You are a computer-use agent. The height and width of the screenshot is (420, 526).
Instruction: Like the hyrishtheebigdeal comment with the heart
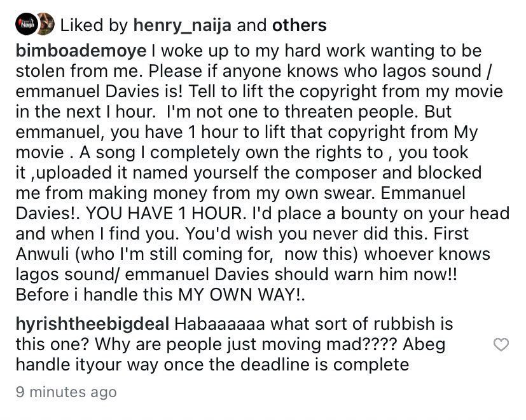(501, 344)
